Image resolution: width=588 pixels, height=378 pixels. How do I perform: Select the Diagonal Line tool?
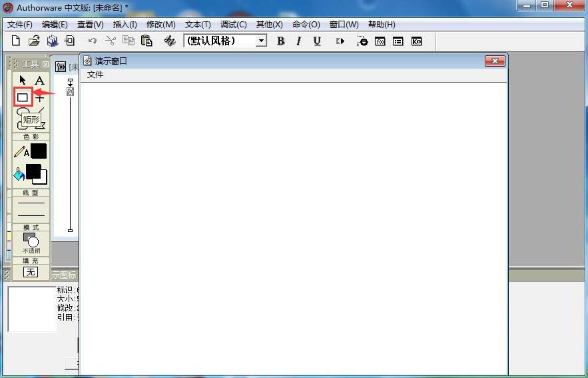click(x=40, y=112)
